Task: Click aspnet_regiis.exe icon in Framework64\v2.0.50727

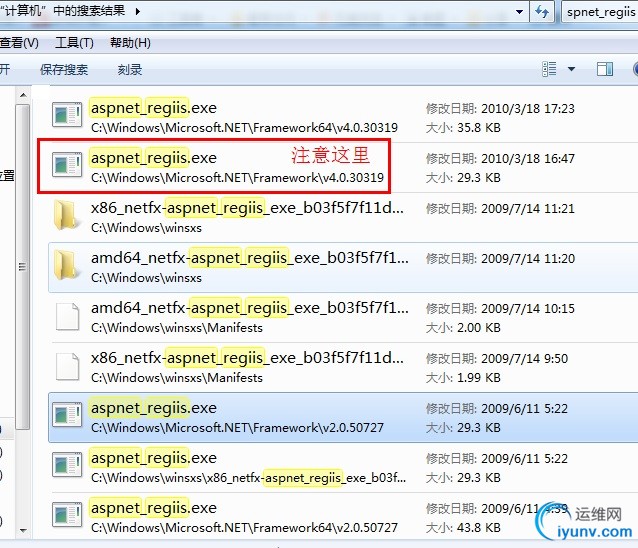Action: (x=67, y=515)
